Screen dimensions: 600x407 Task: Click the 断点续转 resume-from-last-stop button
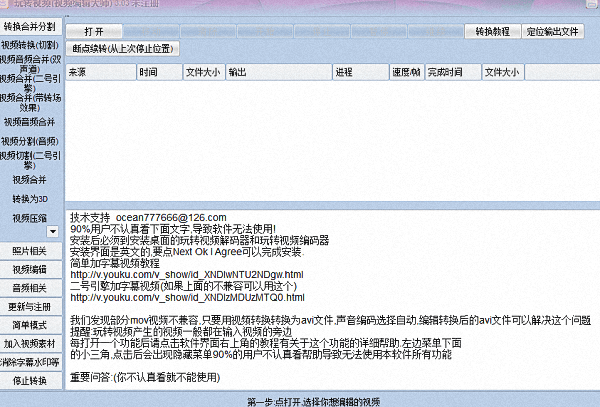point(122,47)
